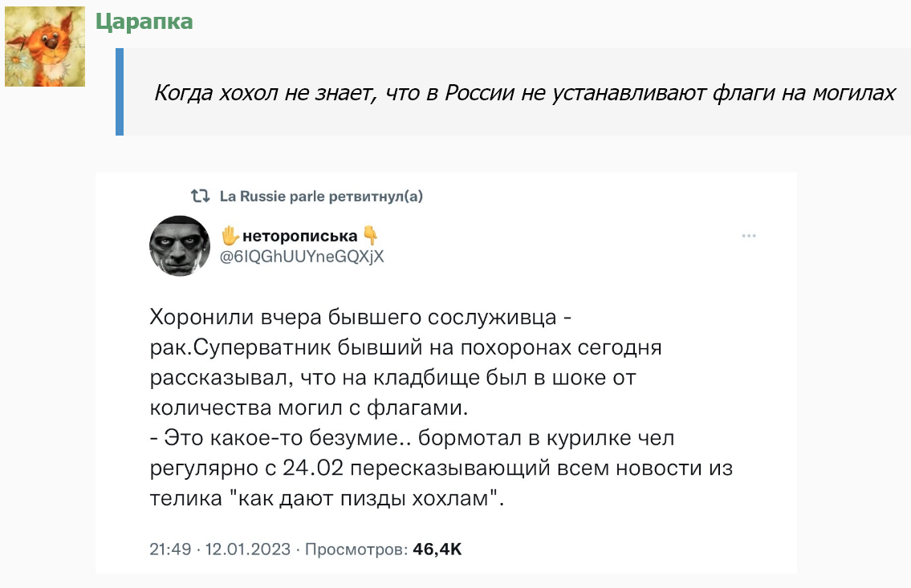Click the pointing-down emoji after the name
The height and width of the screenshot is (588, 911).
click(x=370, y=236)
